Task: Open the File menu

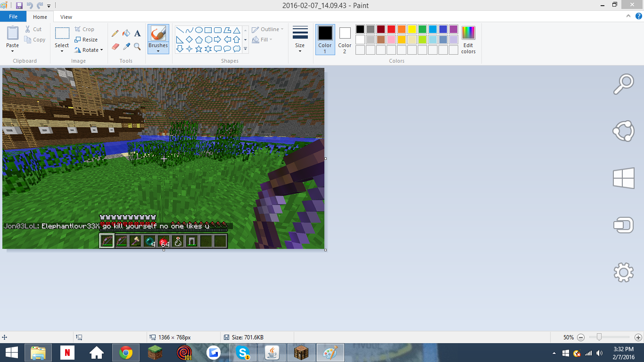Action: click(13, 16)
